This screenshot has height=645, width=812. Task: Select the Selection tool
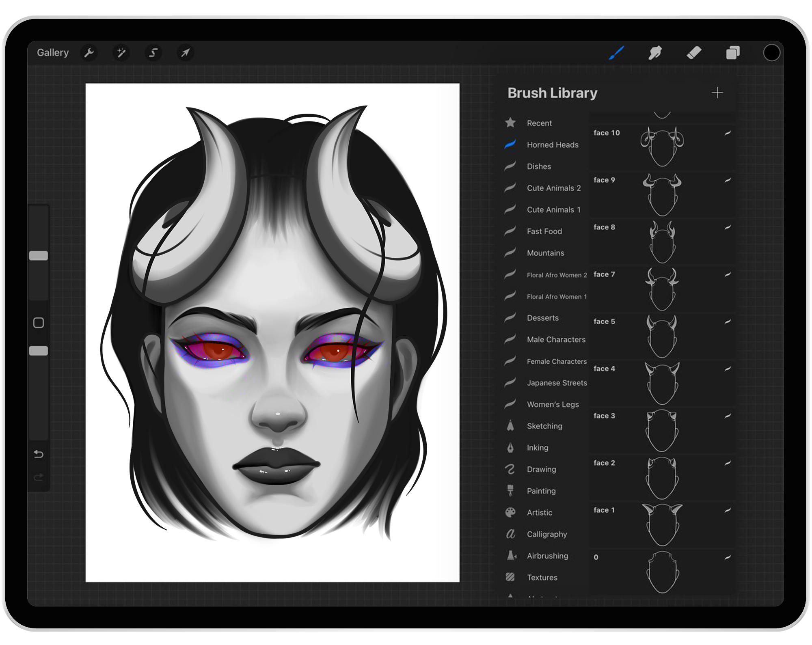[x=153, y=52]
